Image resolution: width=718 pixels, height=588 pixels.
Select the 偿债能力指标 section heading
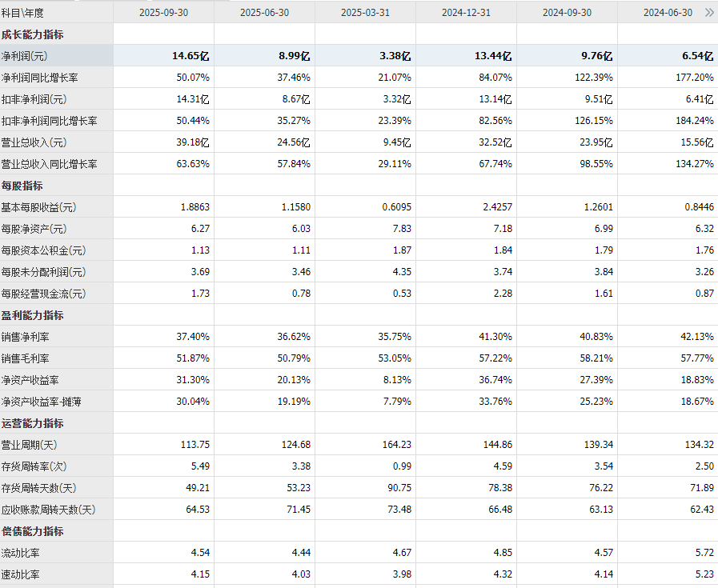coord(32,531)
